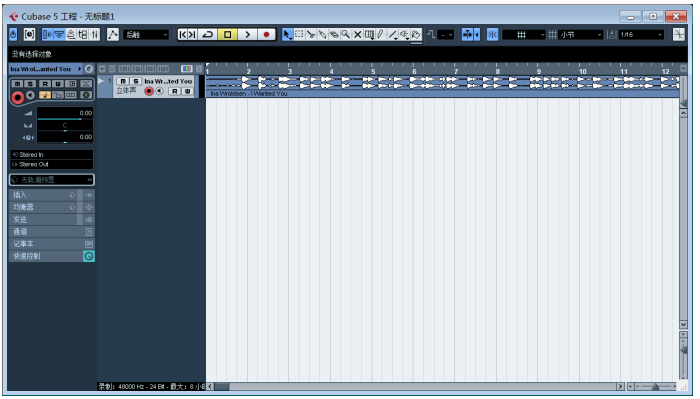Open the Mixer from the toolbar

(94, 34)
